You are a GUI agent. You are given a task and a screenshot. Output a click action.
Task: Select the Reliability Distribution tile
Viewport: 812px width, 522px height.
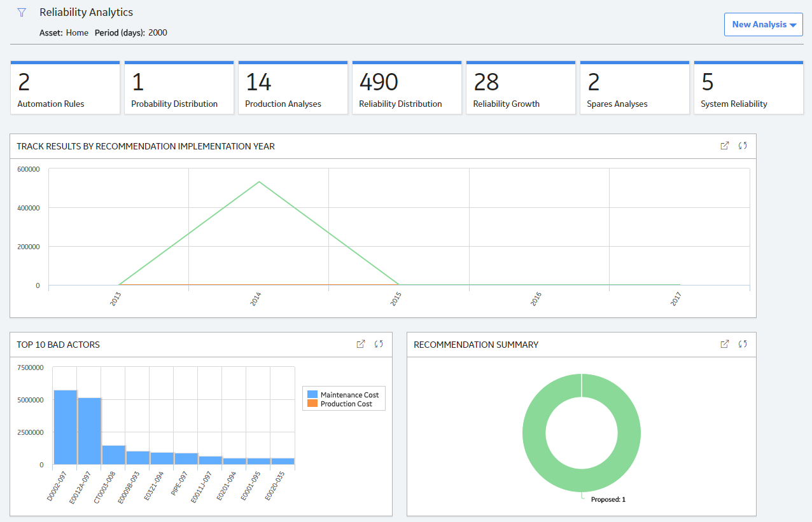click(407, 88)
